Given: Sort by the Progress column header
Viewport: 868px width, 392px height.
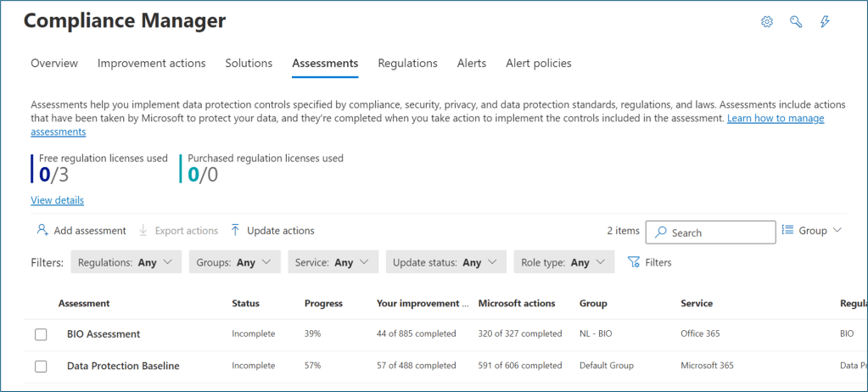Looking at the screenshot, I should tap(323, 303).
